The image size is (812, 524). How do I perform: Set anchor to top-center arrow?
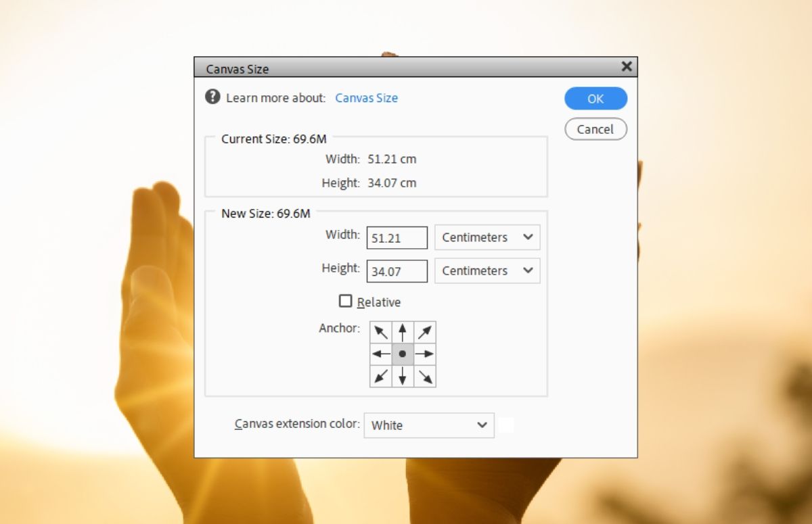click(x=403, y=332)
